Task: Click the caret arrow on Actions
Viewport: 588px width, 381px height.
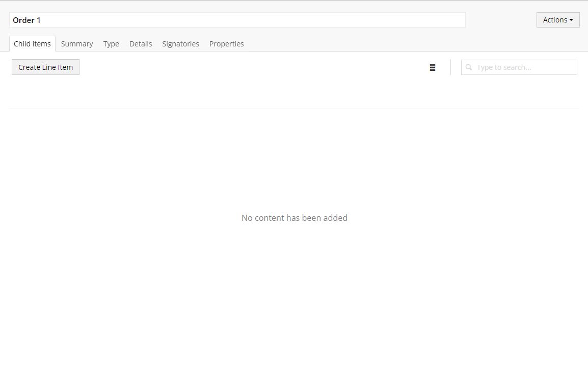Action: tap(571, 20)
